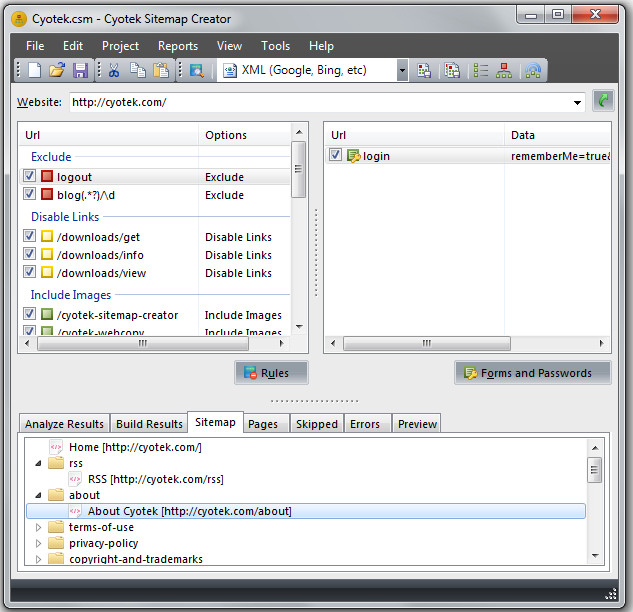Click the rules list horizontal scrollbar thumb
The height and width of the screenshot is (612, 633).
point(143,344)
